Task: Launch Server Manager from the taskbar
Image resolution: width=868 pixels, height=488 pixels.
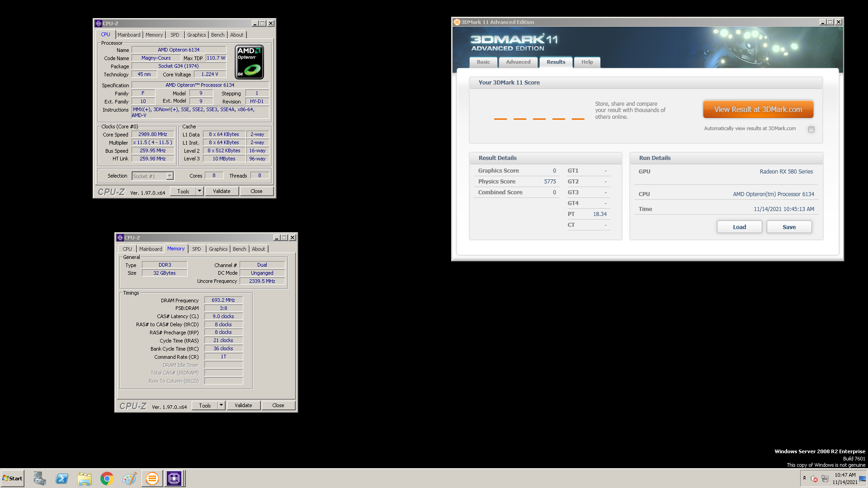Action: point(39,479)
